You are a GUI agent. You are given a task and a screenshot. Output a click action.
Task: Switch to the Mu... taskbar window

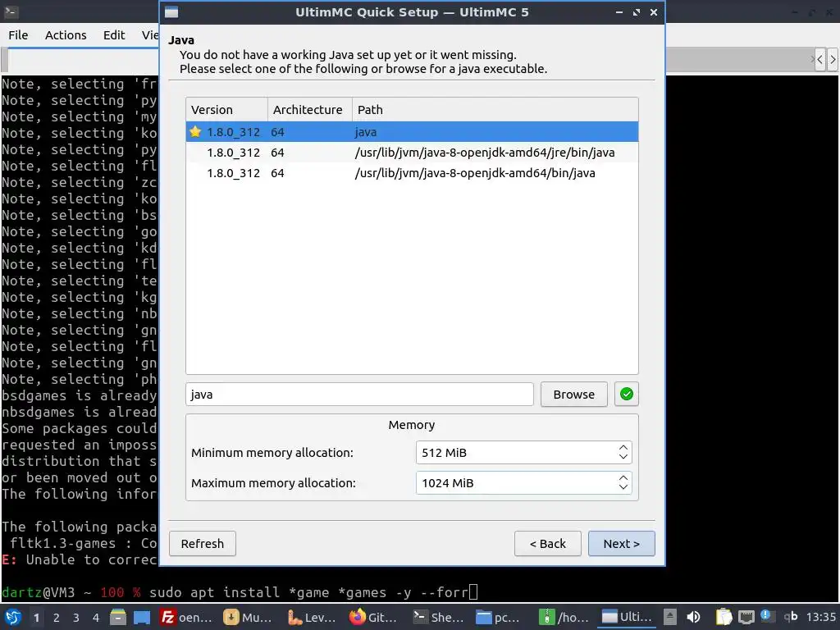(x=248, y=618)
